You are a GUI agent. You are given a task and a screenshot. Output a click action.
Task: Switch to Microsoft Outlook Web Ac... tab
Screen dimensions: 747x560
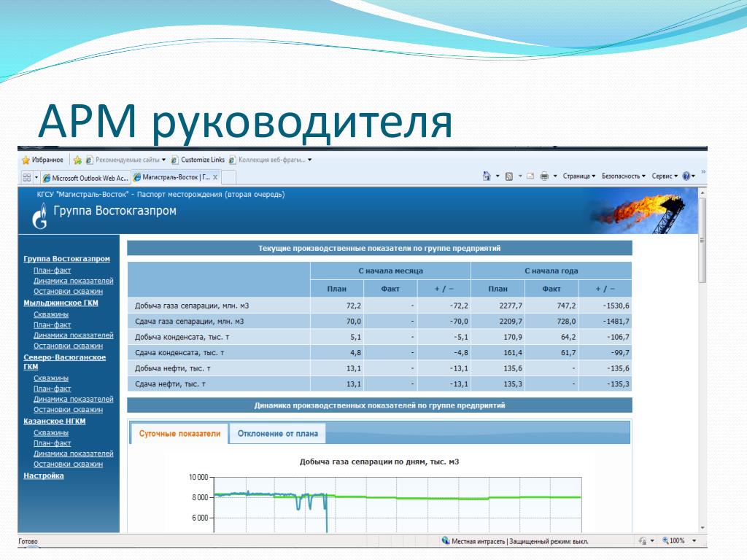point(86,178)
